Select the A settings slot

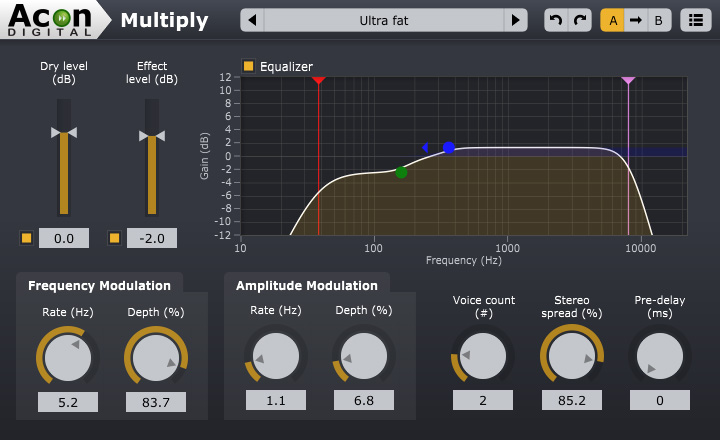(x=613, y=20)
